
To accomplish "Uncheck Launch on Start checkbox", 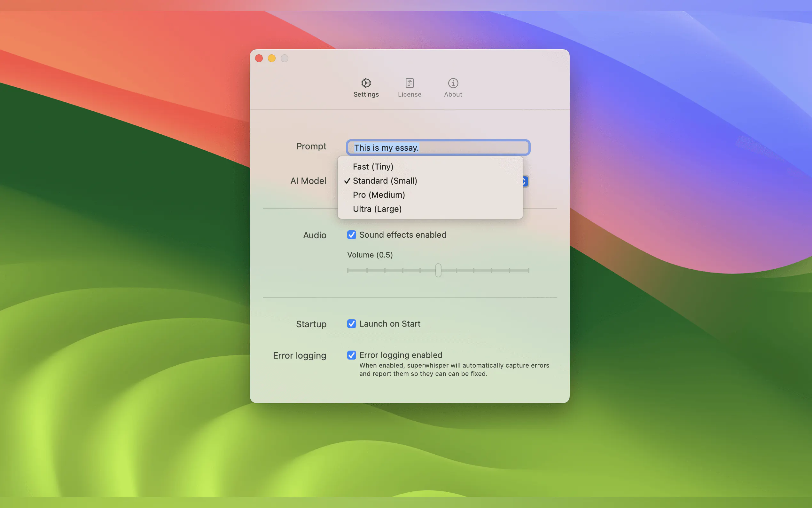I will tap(351, 323).
